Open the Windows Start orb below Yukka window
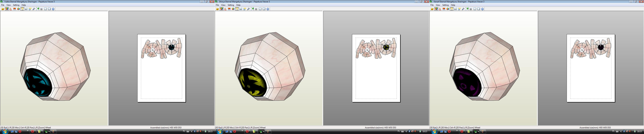Image resolution: width=644 pixels, height=134 pixels. point(5,131)
